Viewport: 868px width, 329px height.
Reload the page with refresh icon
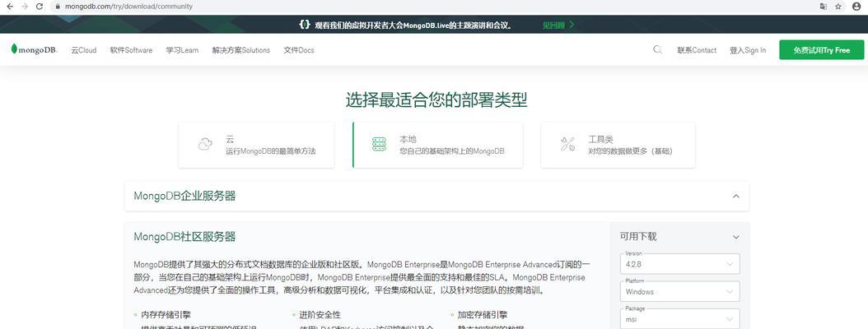(40, 7)
